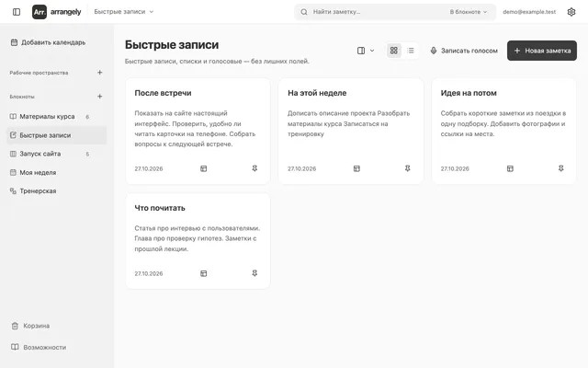
Task: Click the search magnifier icon
Action: [x=304, y=12]
